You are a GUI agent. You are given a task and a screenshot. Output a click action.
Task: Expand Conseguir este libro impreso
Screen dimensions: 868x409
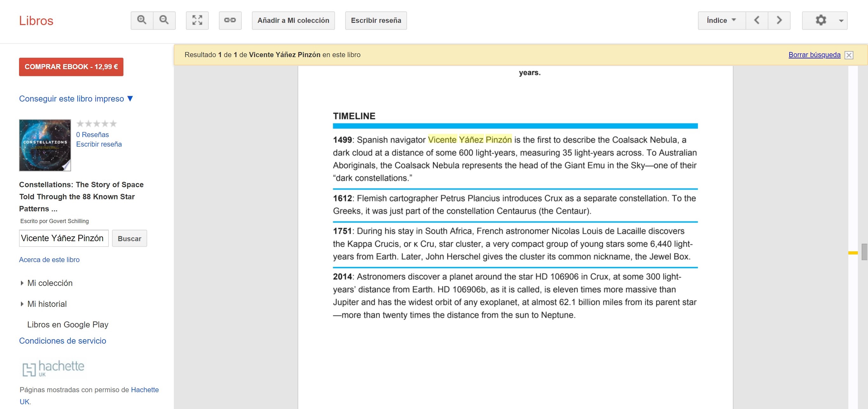pos(76,98)
